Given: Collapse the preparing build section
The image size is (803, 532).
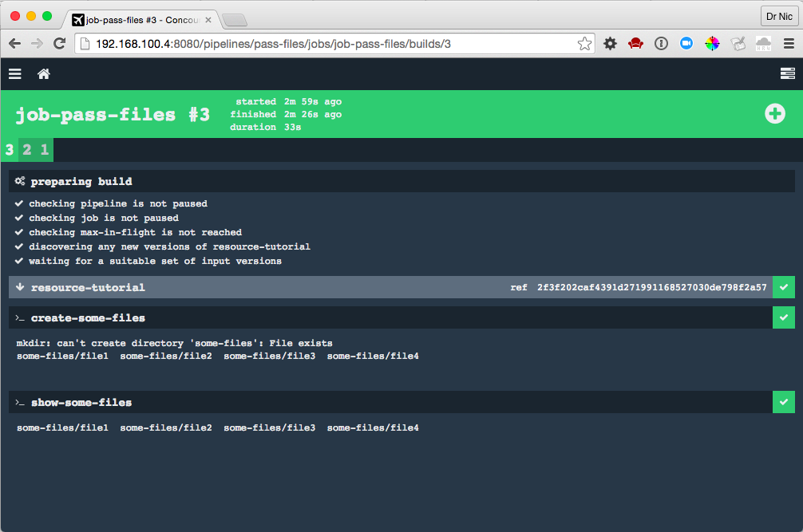Looking at the screenshot, I should click(x=401, y=182).
